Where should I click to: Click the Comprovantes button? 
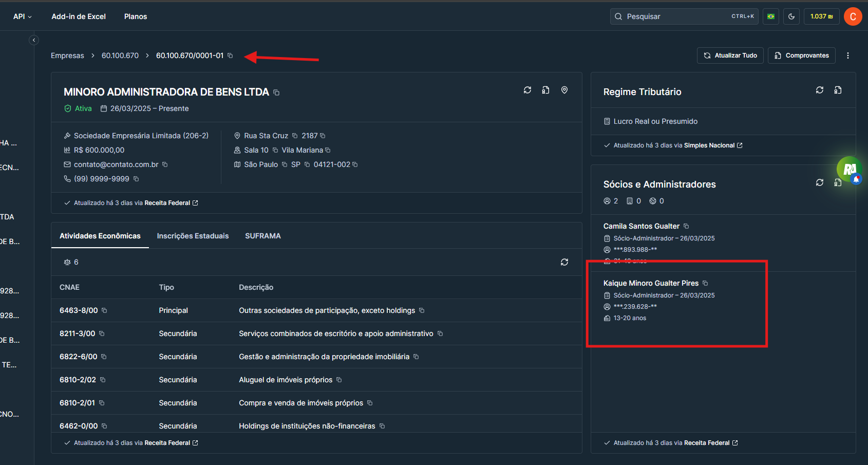[x=802, y=55]
